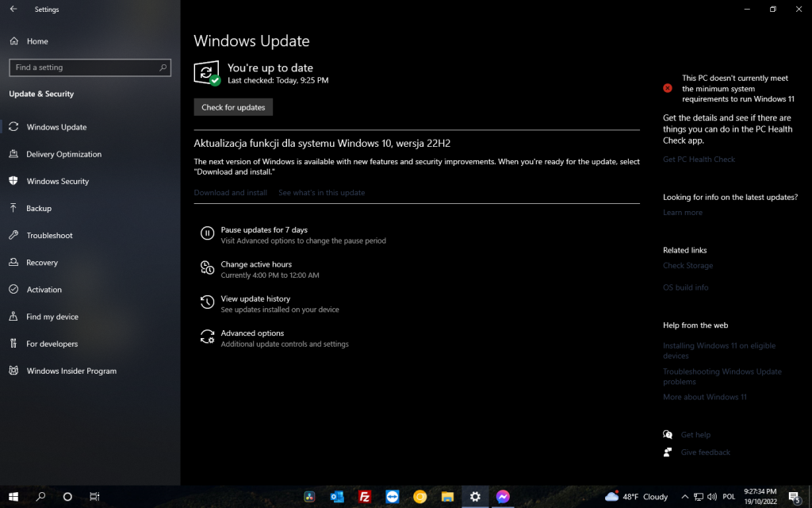Select Delivery Optimization in the sidebar
This screenshot has width=812, height=508.
pyautogui.click(x=65, y=154)
